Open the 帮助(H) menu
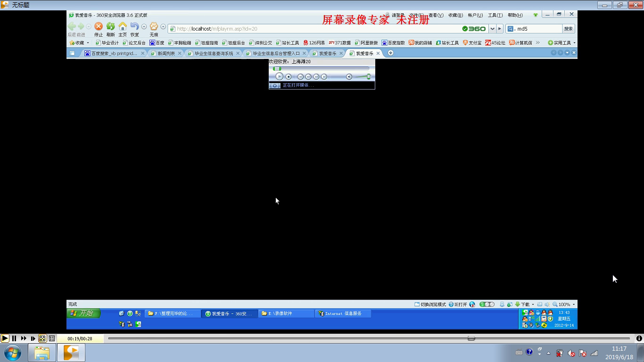Screen dimensions: 644x362 515,15
